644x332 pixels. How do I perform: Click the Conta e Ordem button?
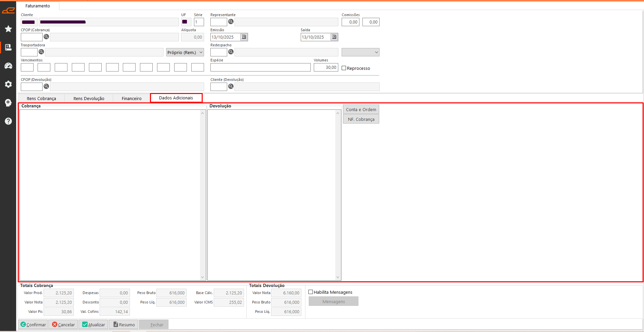[x=361, y=109]
